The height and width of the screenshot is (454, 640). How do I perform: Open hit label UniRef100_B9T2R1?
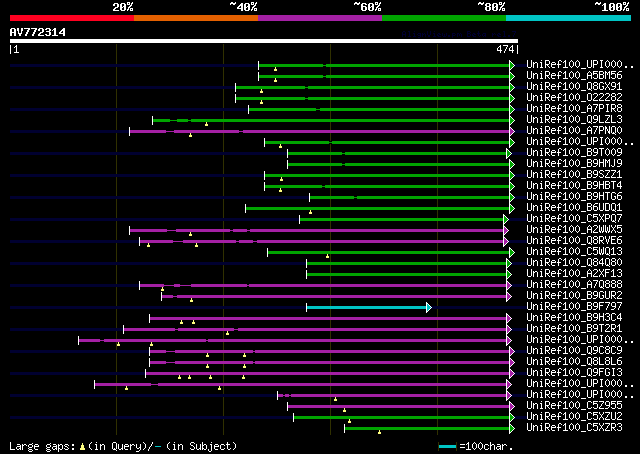click(574, 329)
